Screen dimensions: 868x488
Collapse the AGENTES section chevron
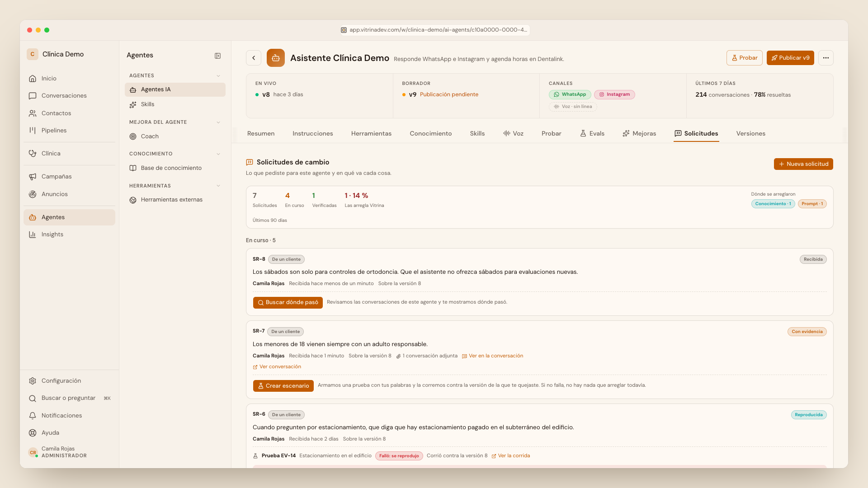(218, 76)
